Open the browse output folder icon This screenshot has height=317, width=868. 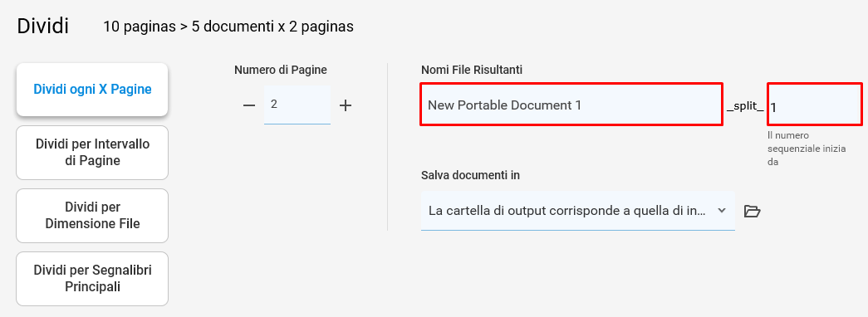click(x=752, y=211)
